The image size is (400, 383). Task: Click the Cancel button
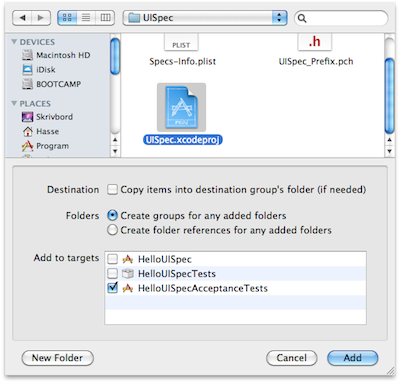pos(292,358)
